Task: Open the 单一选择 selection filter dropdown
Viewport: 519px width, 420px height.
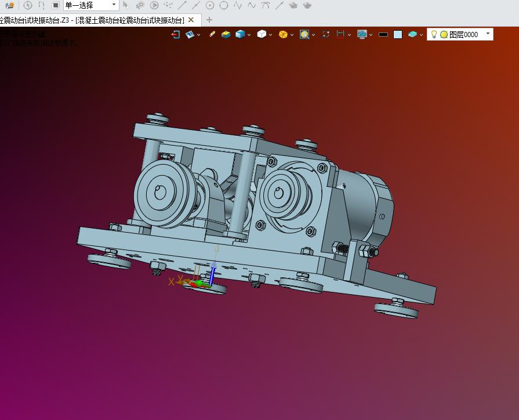Action: click(x=90, y=5)
